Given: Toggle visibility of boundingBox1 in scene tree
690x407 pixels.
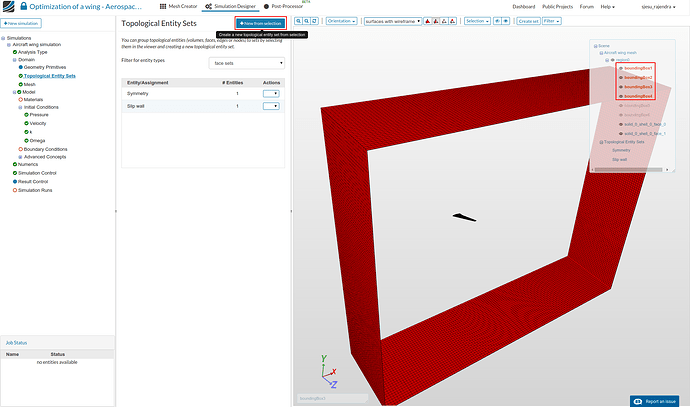Looking at the screenshot, I should [619, 68].
